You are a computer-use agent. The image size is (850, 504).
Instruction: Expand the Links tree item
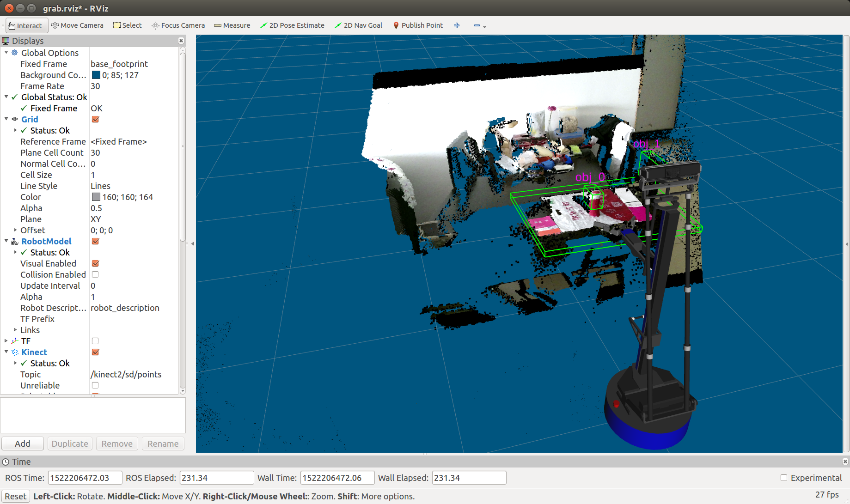pyautogui.click(x=15, y=330)
